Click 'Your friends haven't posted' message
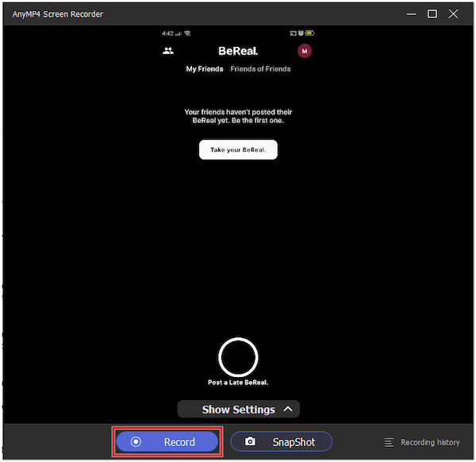The width and height of the screenshot is (476, 462). point(238,116)
